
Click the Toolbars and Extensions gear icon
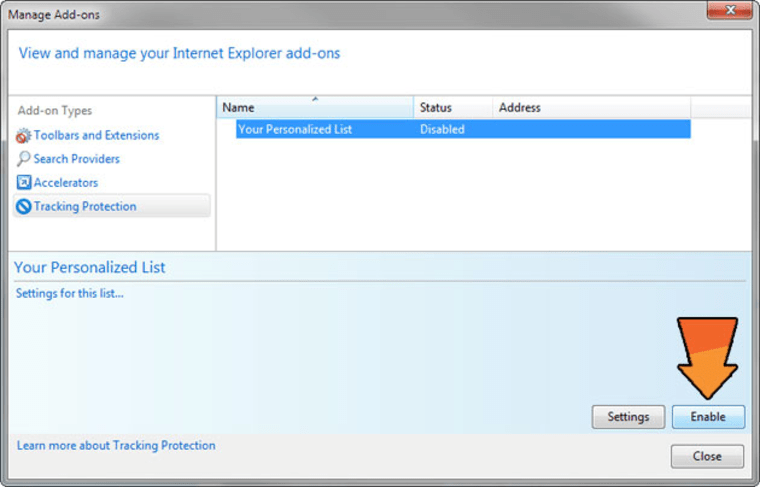(23, 136)
